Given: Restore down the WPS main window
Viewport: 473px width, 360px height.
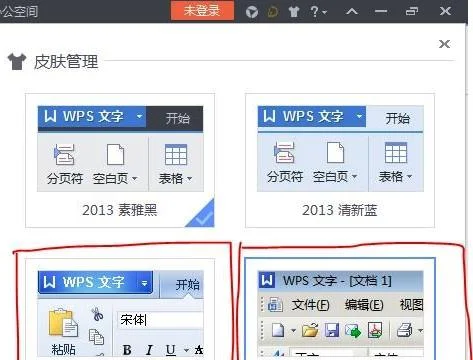Looking at the screenshot, I should point(412,12).
